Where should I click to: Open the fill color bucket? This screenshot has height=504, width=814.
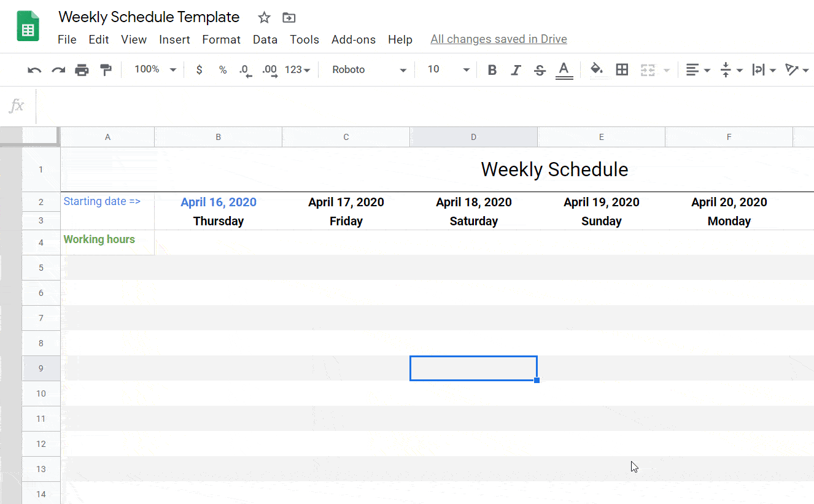point(596,70)
